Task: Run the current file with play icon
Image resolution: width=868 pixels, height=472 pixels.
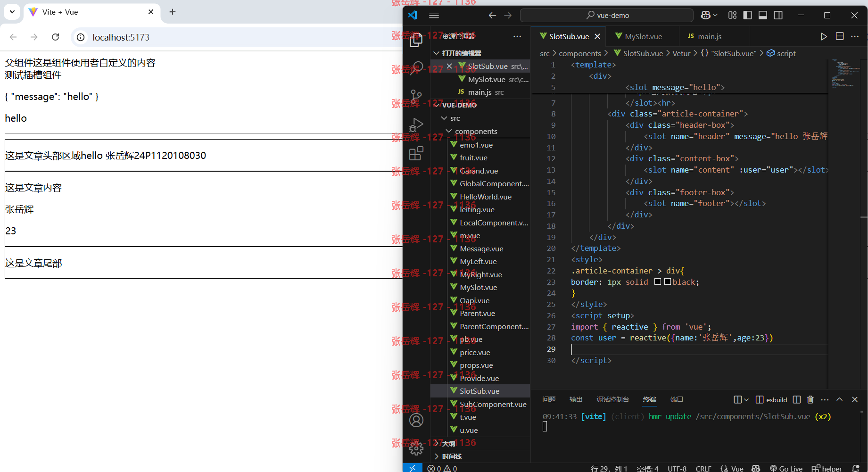Action: [824, 36]
